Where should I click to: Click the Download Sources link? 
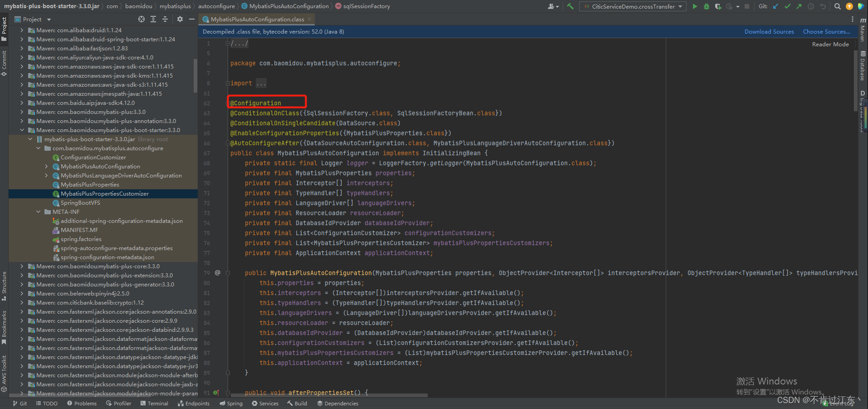click(769, 31)
